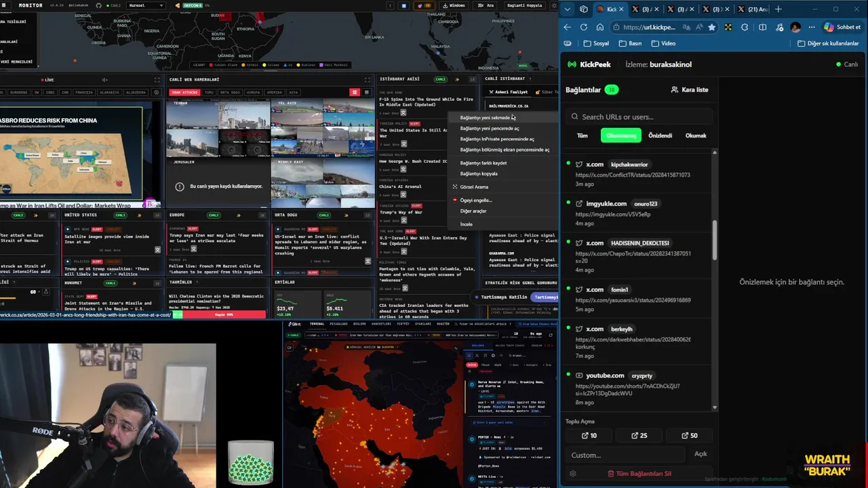868x488 pixels.
Task: Select ALJAZEERA live channel
Action: [x=136, y=92]
